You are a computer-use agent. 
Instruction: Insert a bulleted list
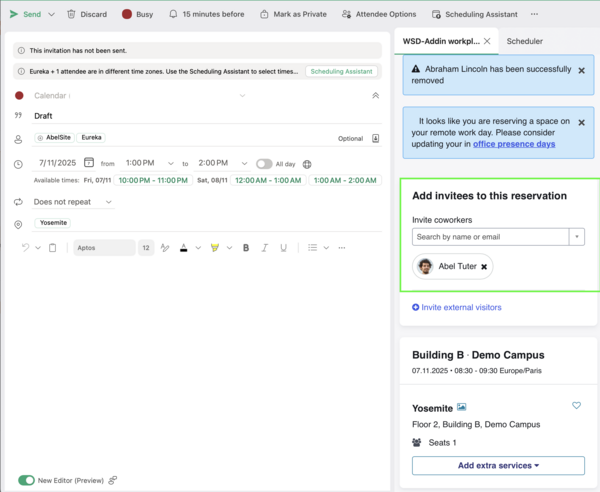pos(313,248)
